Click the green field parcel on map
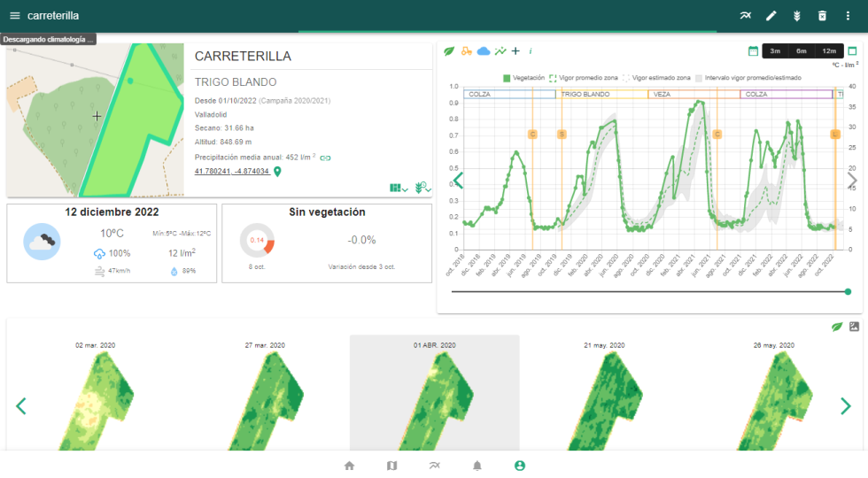 (x=133, y=122)
